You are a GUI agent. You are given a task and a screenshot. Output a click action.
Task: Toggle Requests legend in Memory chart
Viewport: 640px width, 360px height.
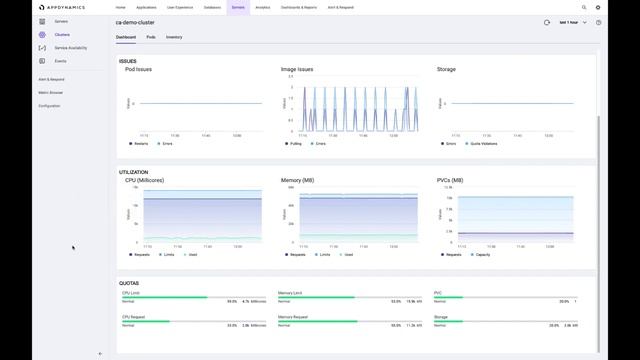point(296,255)
